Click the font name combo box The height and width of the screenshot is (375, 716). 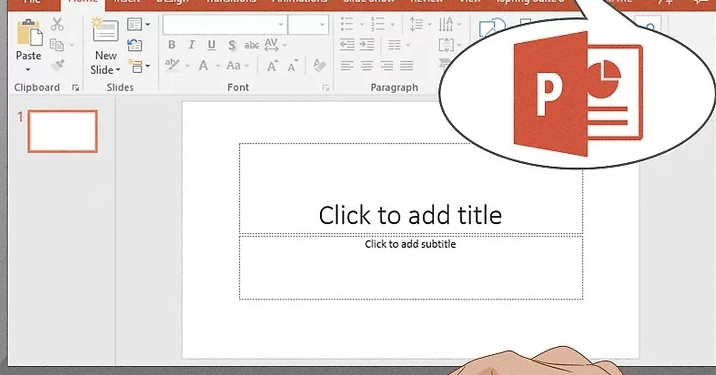[x=225, y=25]
